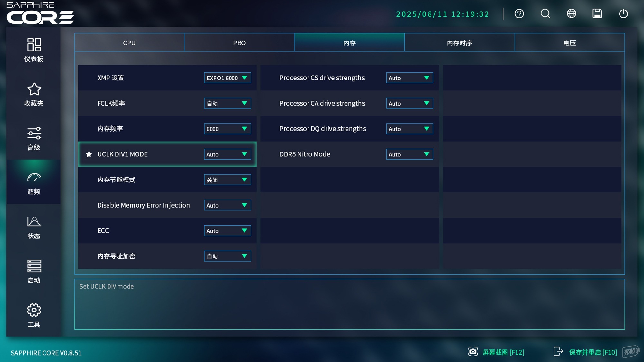
Task: Open the DDR5 Nitro Mode dropdown
Action: coord(410,154)
